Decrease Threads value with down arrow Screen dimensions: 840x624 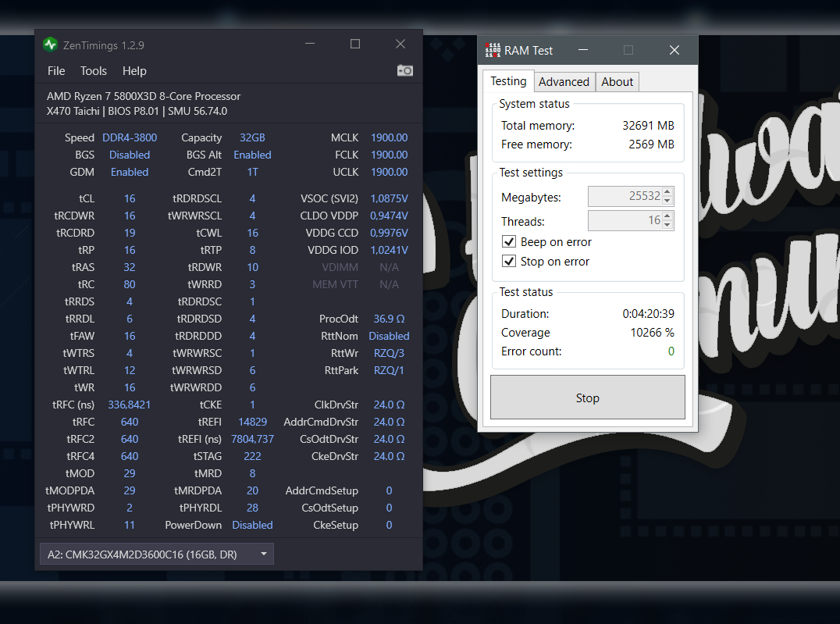[667, 225]
